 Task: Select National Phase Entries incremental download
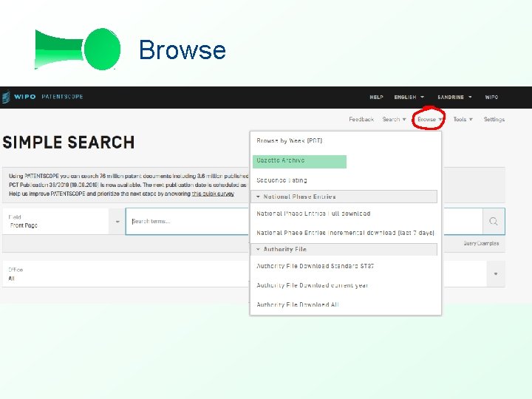pos(345,233)
